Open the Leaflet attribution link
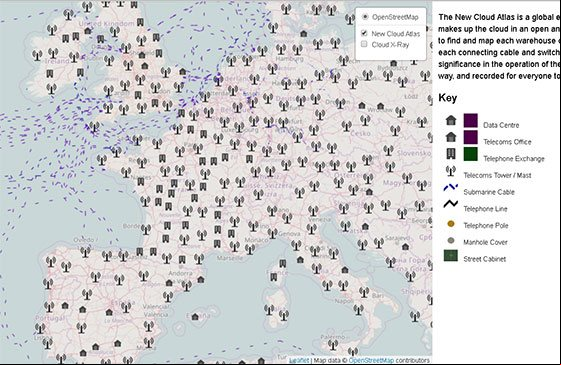This screenshot has width=561, height=365. pyautogui.click(x=299, y=361)
